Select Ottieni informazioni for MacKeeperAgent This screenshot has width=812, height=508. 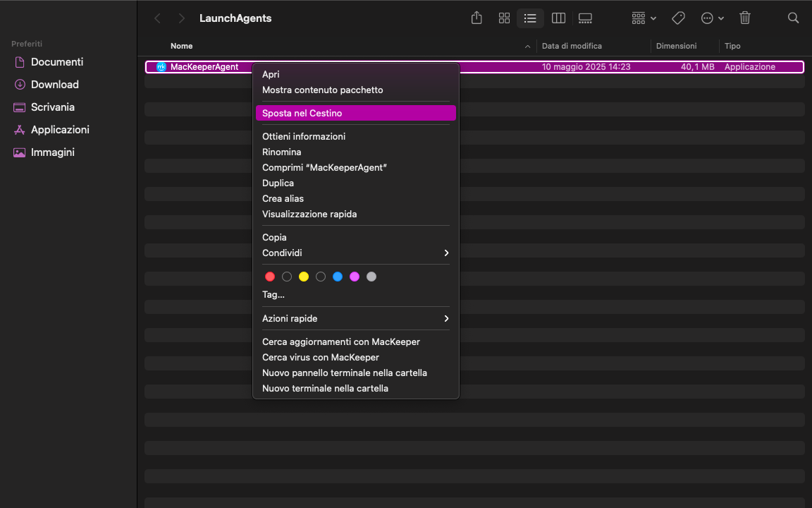tap(304, 136)
